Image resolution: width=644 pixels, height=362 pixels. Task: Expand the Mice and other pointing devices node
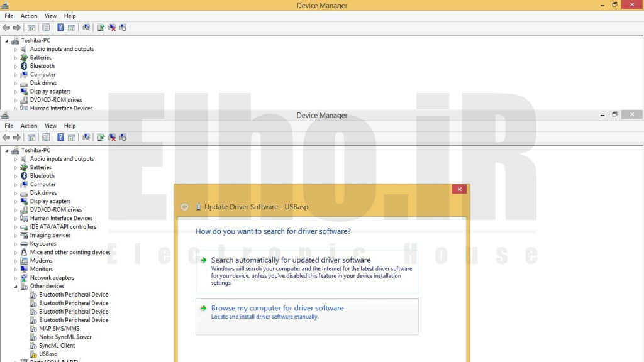pos(16,253)
